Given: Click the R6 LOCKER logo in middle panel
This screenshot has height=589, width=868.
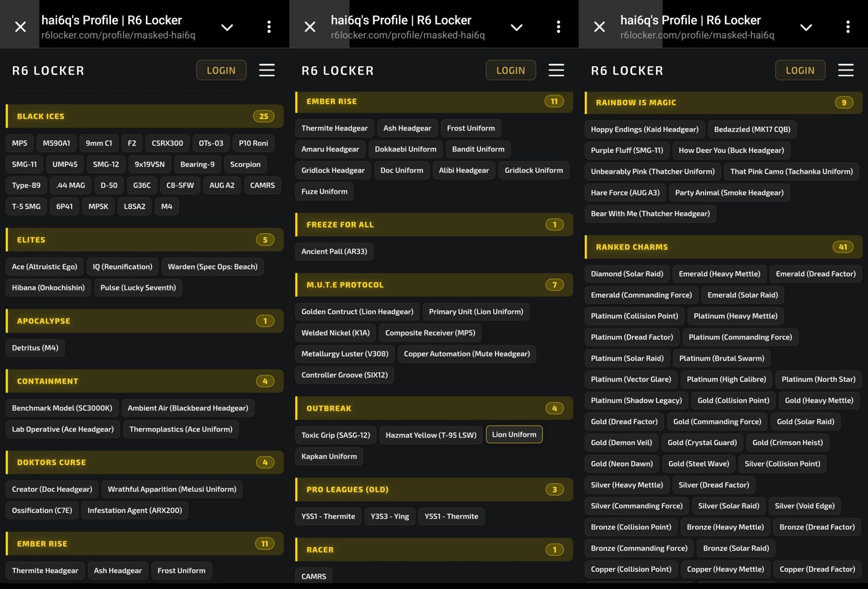Looking at the screenshot, I should click(x=338, y=71).
